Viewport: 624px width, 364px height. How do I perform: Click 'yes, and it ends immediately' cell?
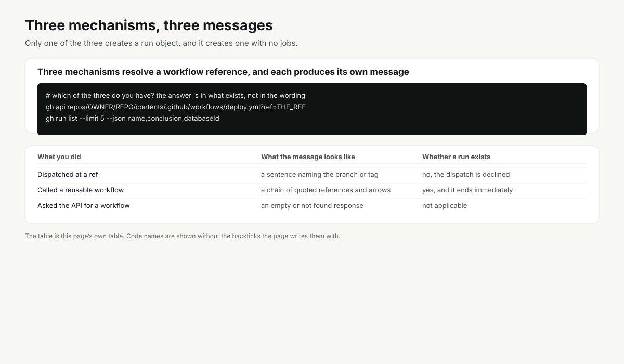pyautogui.click(x=467, y=190)
